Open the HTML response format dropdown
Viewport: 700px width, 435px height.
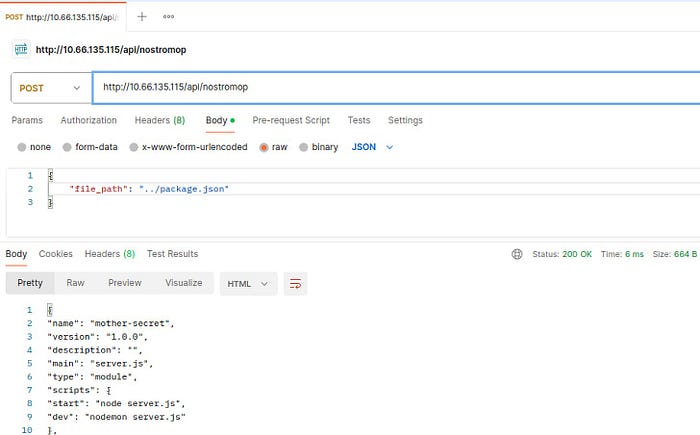pyautogui.click(x=248, y=284)
